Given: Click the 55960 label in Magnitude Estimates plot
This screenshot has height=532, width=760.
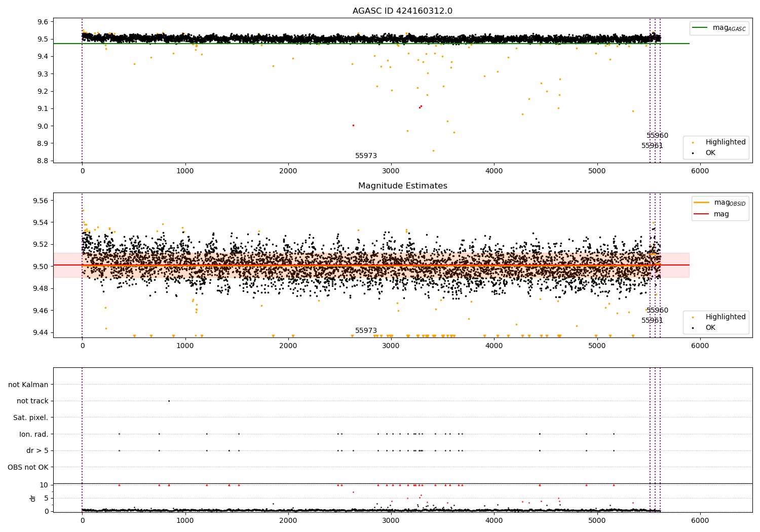Looking at the screenshot, I should (657, 310).
